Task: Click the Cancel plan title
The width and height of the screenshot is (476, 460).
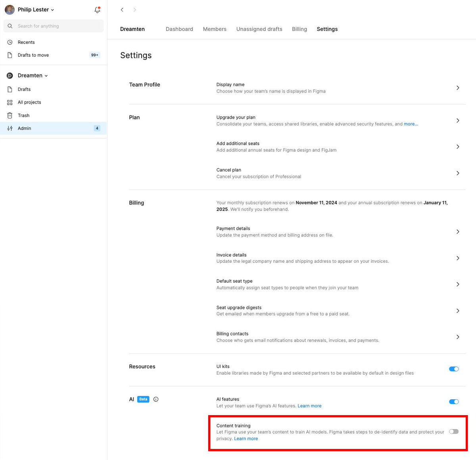Action: tap(229, 170)
